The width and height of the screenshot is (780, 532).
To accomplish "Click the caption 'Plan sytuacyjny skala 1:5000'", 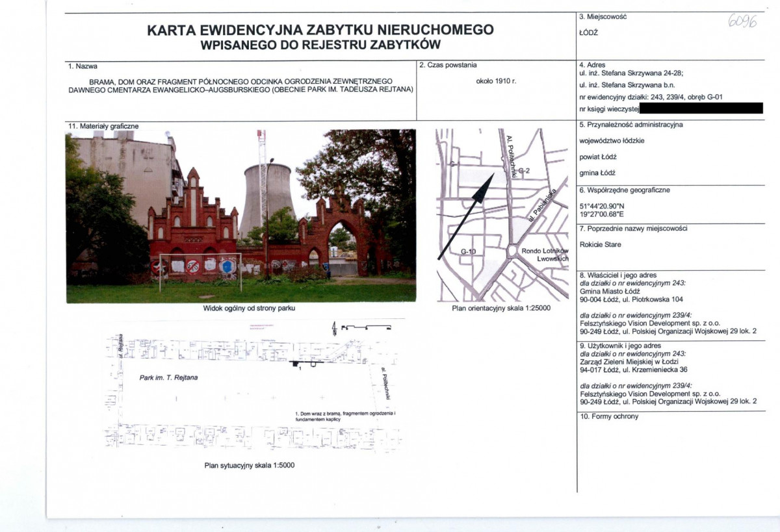I will [x=251, y=465].
